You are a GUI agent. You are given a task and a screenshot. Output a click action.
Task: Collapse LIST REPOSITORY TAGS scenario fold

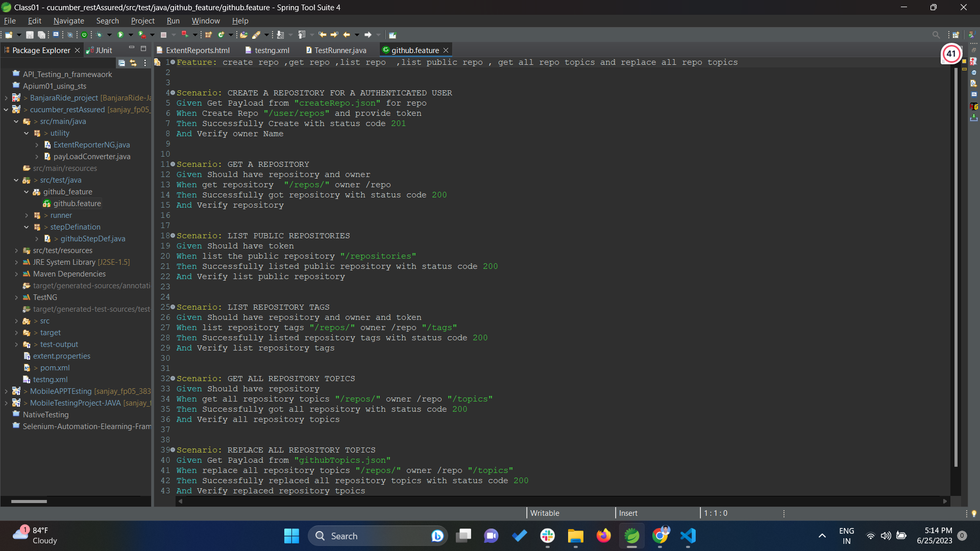(x=173, y=307)
